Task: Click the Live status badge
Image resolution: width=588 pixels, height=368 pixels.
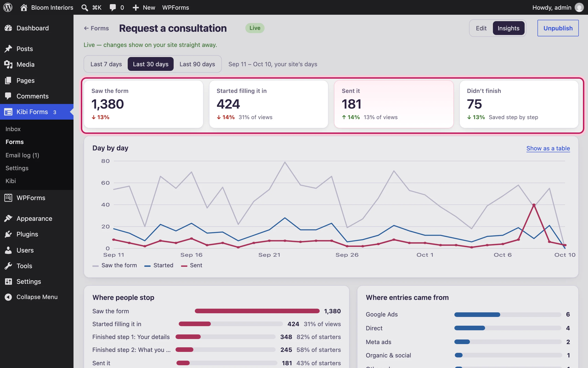Action: [x=255, y=28]
